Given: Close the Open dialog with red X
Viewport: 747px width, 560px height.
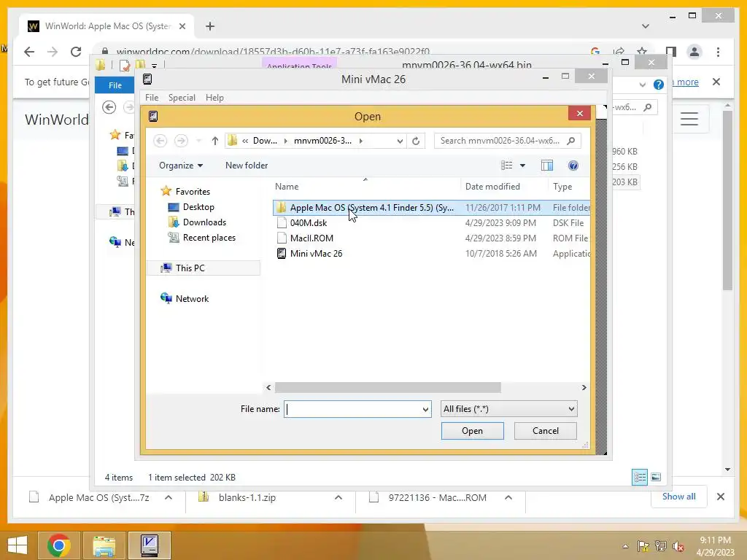Looking at the screenshot, I should 579,113.
